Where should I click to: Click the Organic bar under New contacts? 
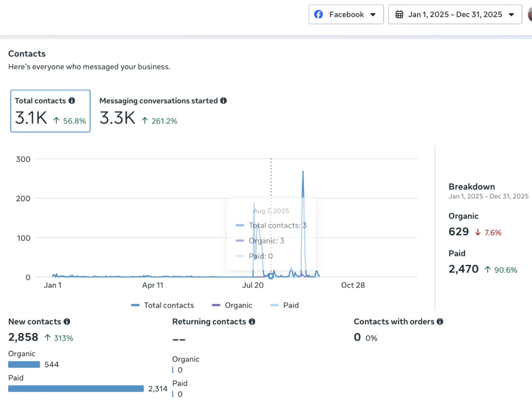pos(24,364)
